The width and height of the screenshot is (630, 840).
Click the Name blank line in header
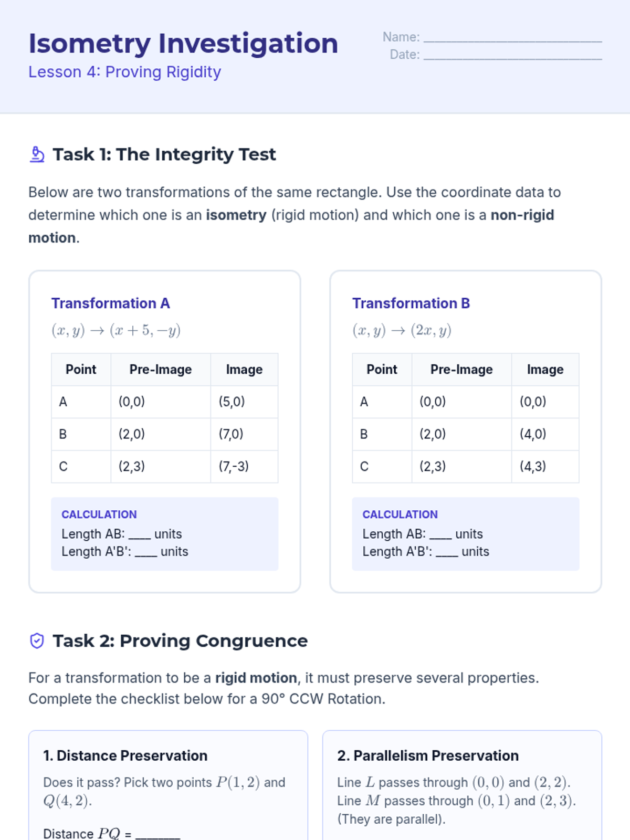point(512,38)
